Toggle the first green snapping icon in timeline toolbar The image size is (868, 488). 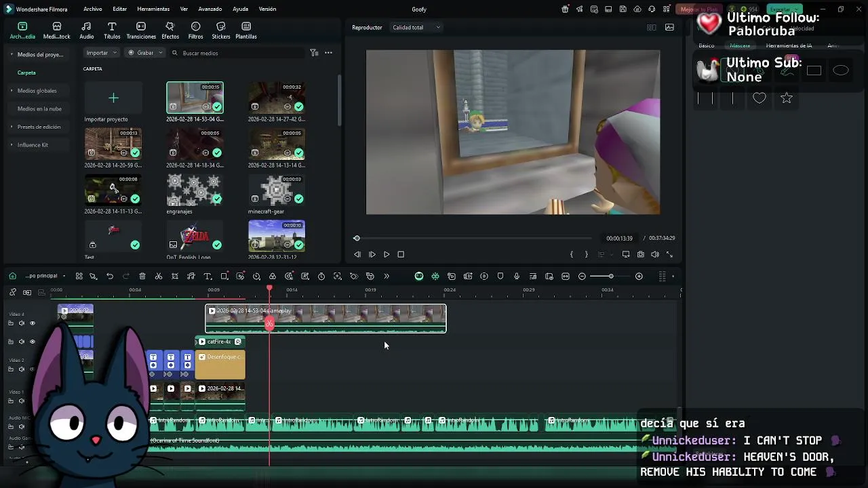(x=419, y=277)
